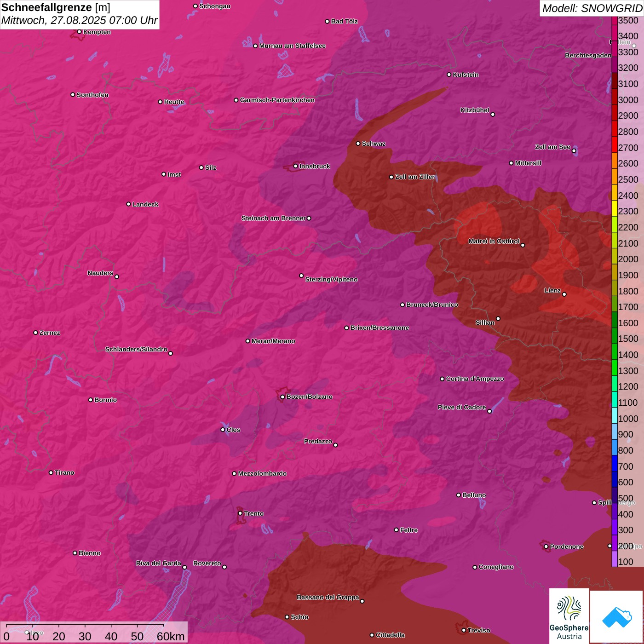Click the Bruneck/Brunico marker
Screen dimensions: 644x644
click(x=402, y=305)
